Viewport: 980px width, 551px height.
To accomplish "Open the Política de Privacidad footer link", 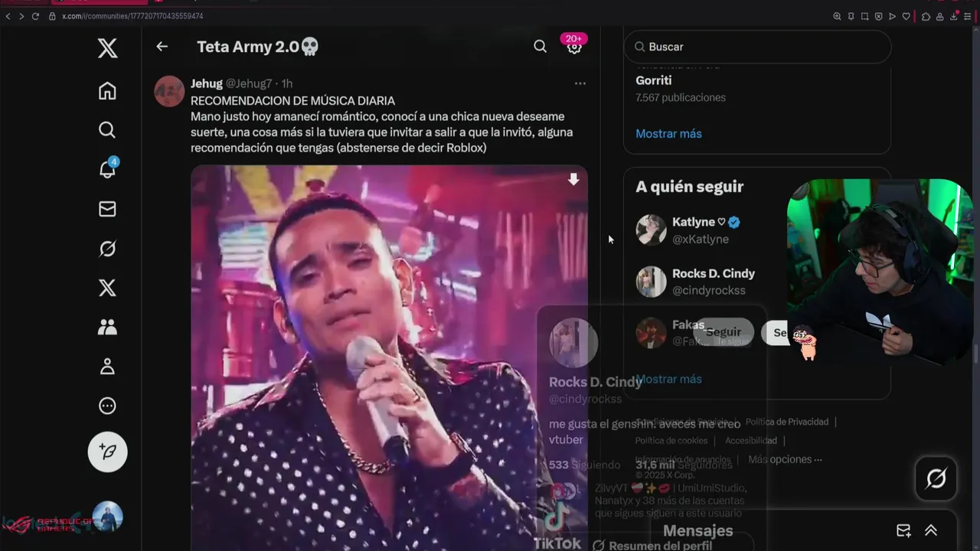I will 787,422.
